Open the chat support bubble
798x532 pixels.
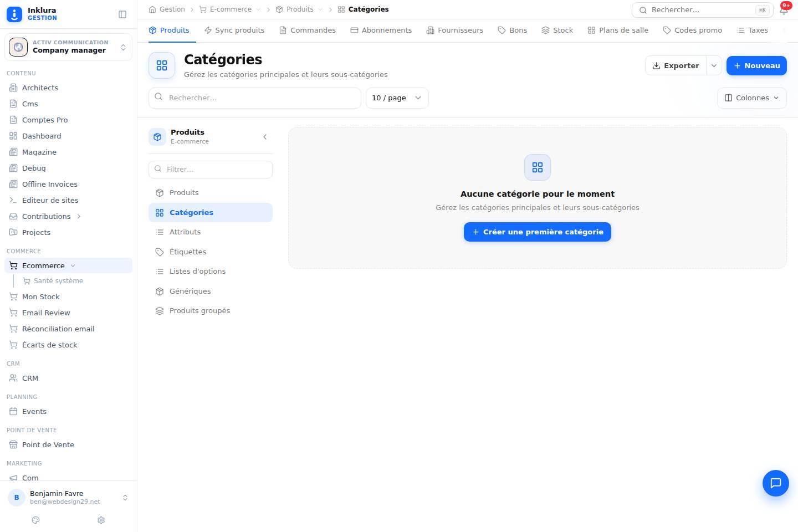(776, 483)
